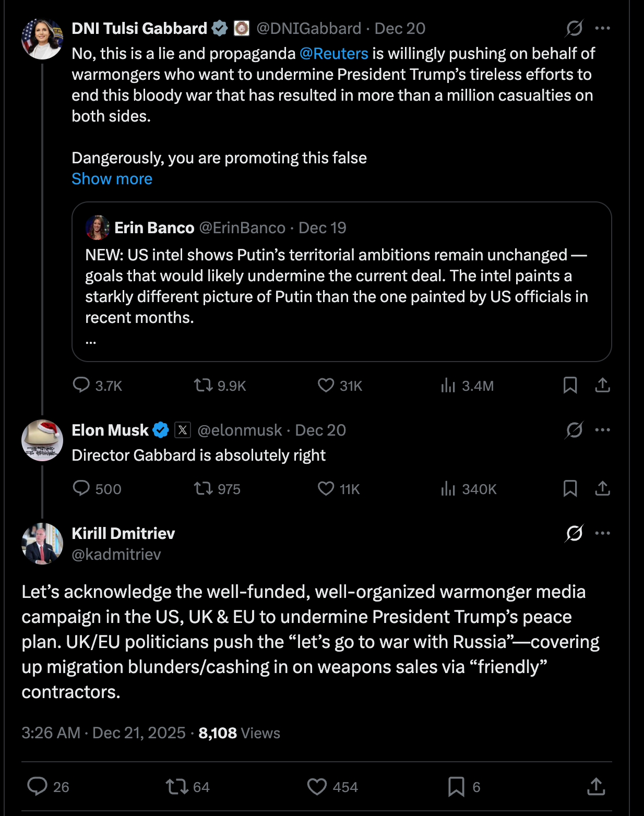644x816 pixels.
Task: Share Kirill Dmitriev's post
Action: tap(596, 786)
